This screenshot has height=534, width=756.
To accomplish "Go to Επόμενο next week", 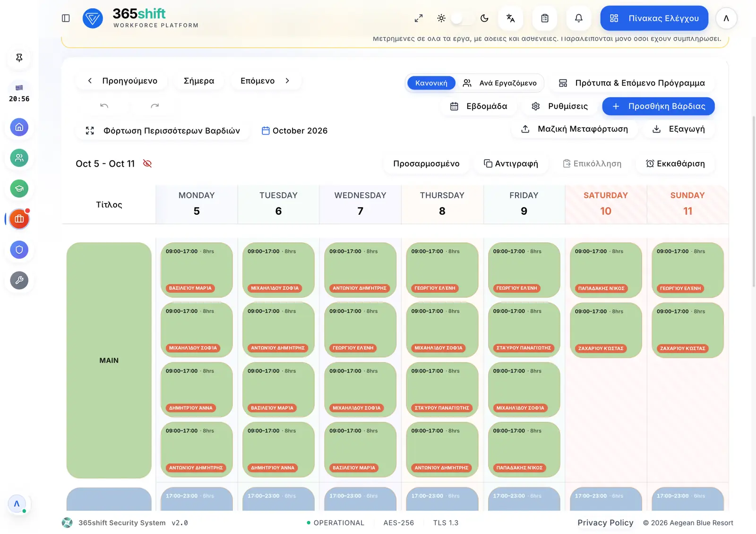I will [x=265, y=81].
